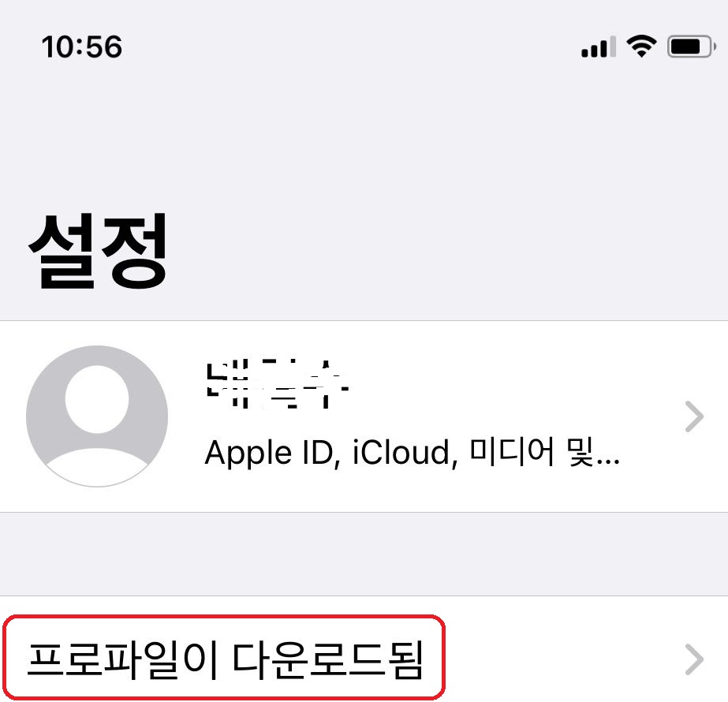Expand the 프로파일이 다운로드됨 row chevron

(694, 659)
